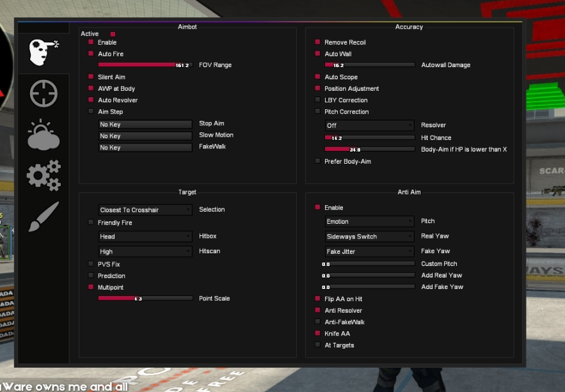Select the paintbrush Skins icon

43,216
